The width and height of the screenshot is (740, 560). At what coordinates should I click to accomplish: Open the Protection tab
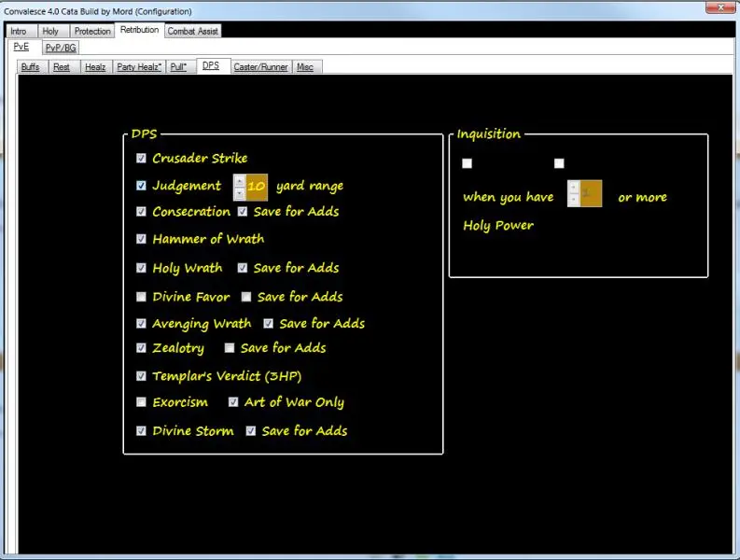[x=92, y=31]
